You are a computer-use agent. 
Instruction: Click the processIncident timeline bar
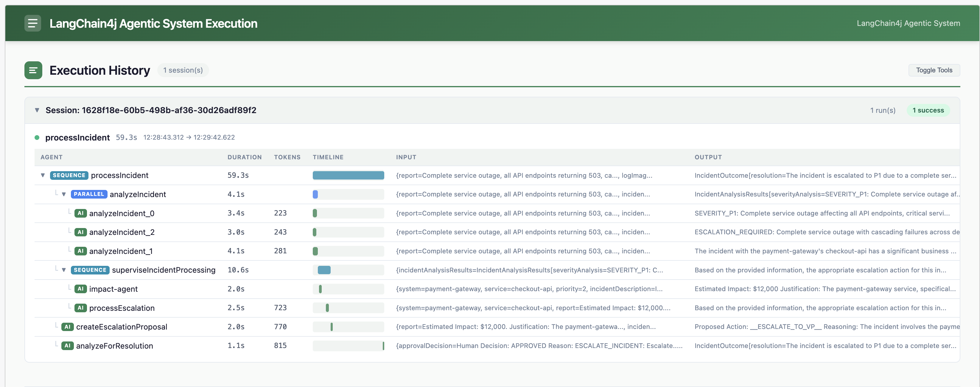click(x=348, y=175)
